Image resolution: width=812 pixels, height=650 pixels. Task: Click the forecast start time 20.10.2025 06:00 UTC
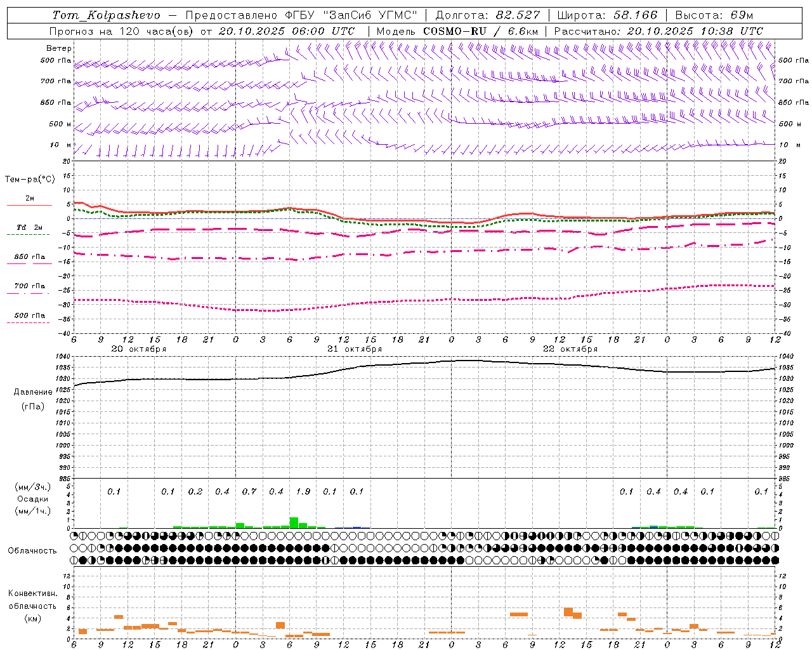(x=287, y=31)
